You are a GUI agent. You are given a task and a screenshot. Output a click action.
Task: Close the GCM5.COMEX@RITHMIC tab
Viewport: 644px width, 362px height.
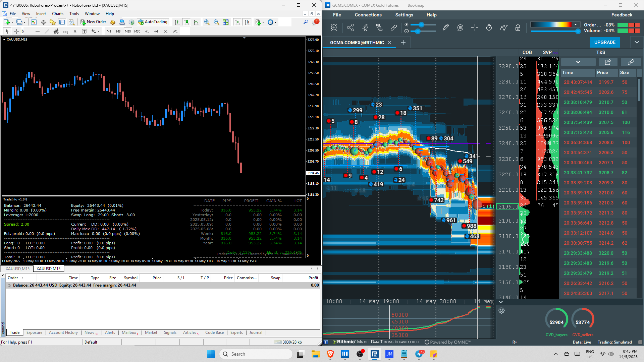tap(389, 43)
